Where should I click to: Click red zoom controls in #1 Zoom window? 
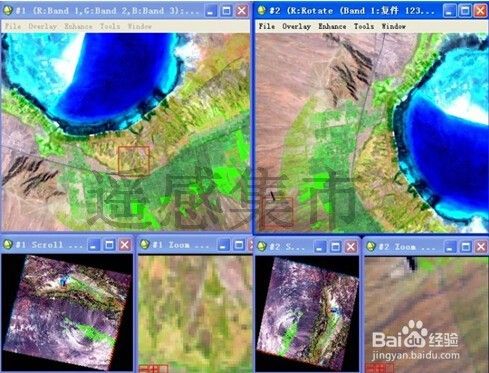(153, 369)
